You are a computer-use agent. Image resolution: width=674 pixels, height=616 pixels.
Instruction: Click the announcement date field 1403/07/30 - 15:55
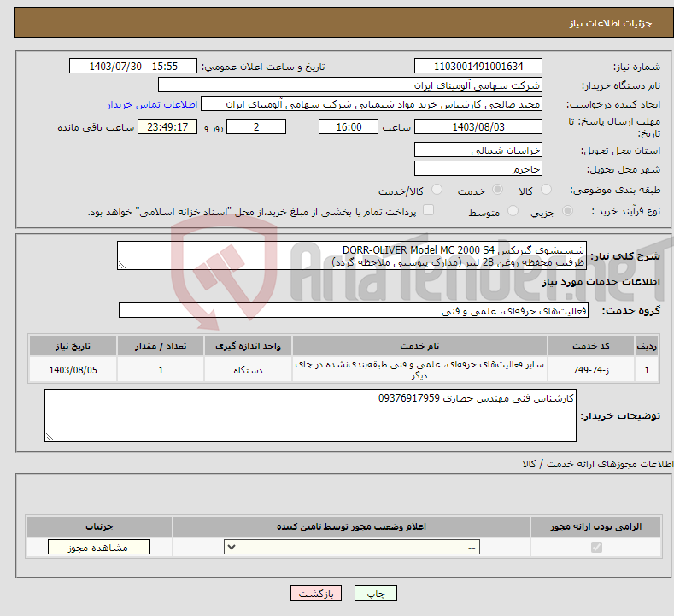pyautogui.click(x=132, y=66)
